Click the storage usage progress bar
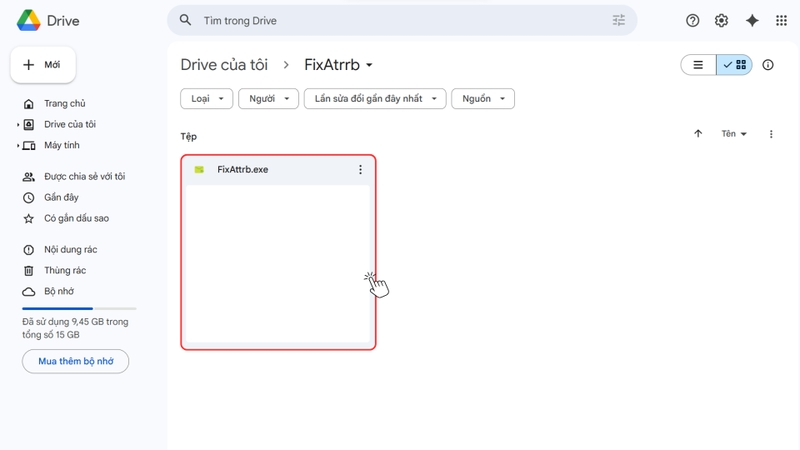The image size is (800, 450). click(x=79, y=309)
